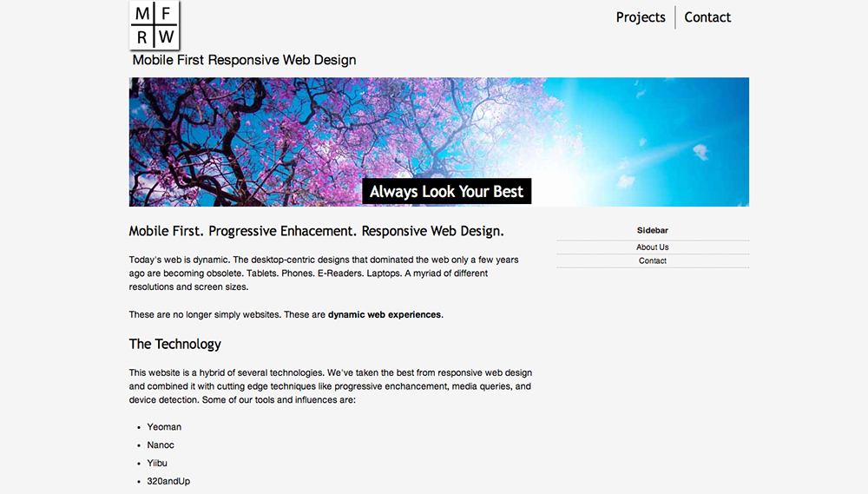Click the Sidebar heading
Viewport: 868px width, 494px height.
coord(652,230)
